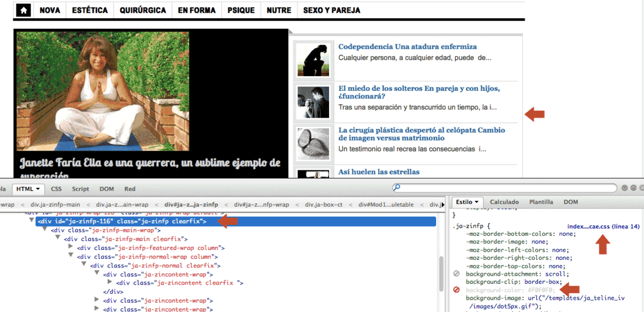Screen dimensions: 644x312
Task: Collapse the ja-zinfp-normal-wrap column node
Action: [71, 256]
